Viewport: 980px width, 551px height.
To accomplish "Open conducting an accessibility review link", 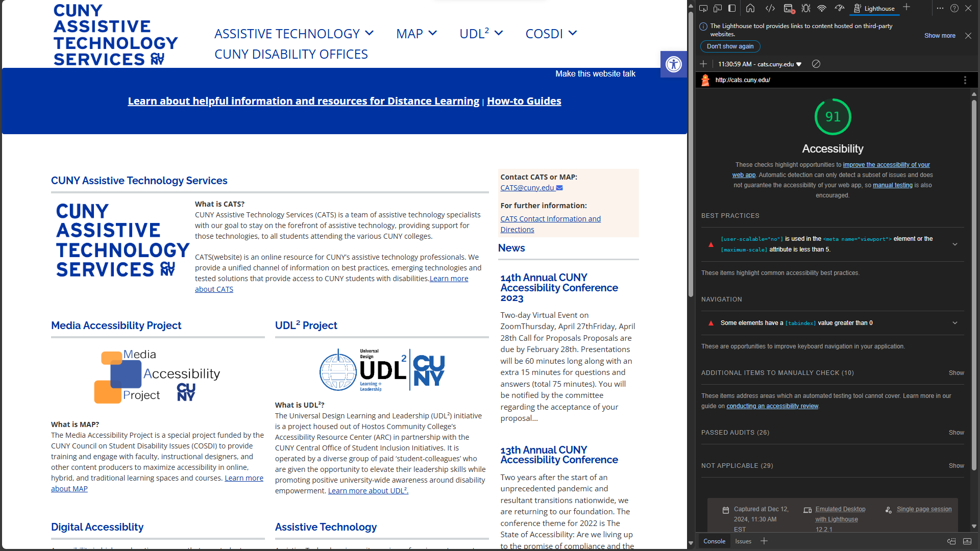I will pos(772,406).
